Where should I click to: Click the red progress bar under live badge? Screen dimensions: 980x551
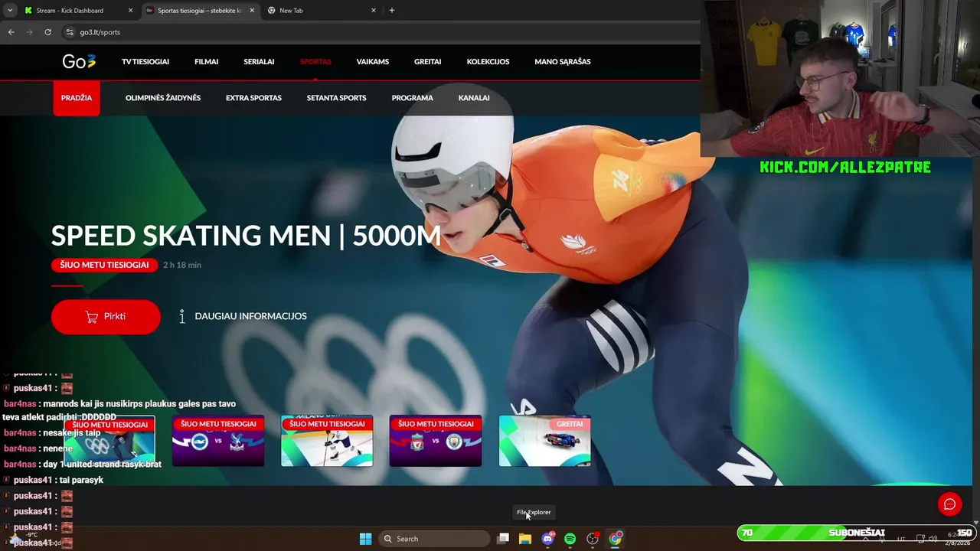(67, 285)
